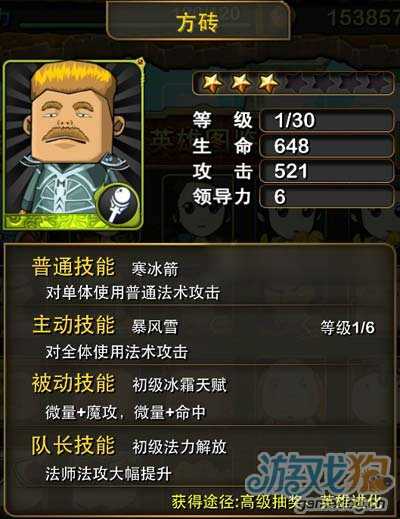Click the small corner ornament on the card
Screen dimensions: 400x519
[x=140, y=62]
